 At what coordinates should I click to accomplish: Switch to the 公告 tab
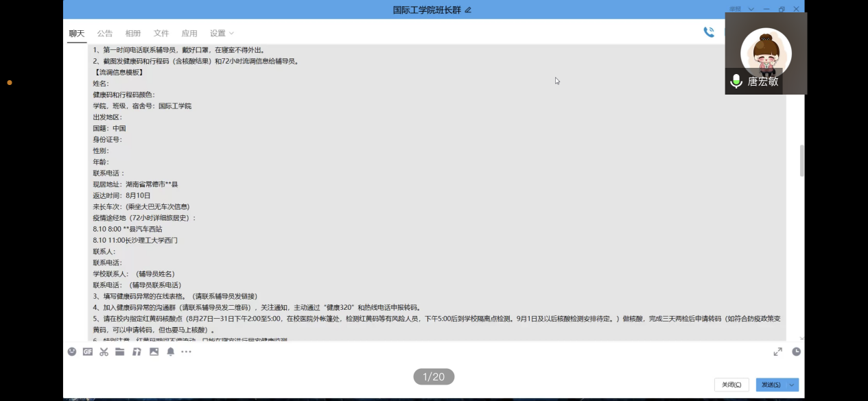coord(104,33)
